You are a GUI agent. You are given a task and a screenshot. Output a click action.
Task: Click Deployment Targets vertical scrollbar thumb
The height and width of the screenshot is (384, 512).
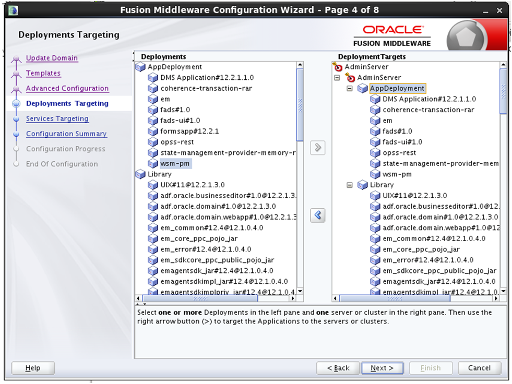503,91
